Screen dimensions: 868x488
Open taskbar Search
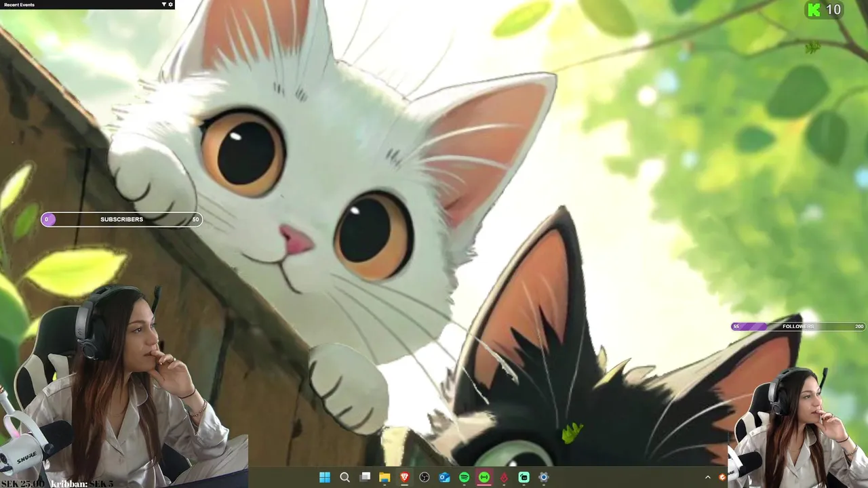click(344, 477)
